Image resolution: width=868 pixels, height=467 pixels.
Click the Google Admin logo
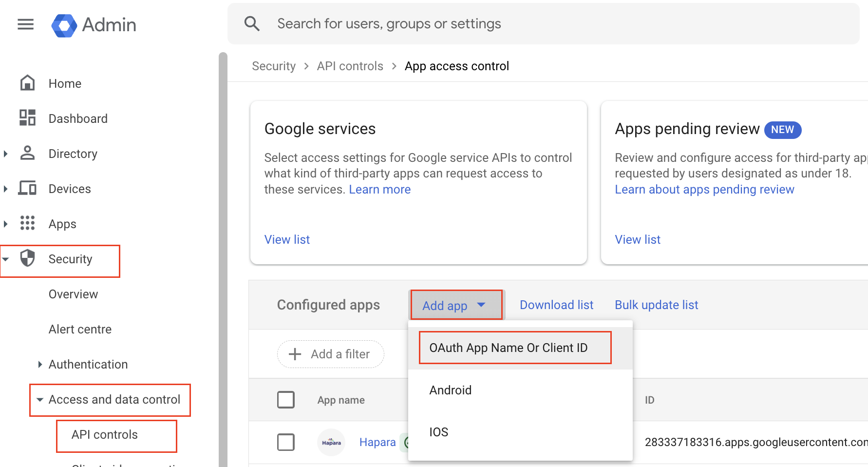94,25
